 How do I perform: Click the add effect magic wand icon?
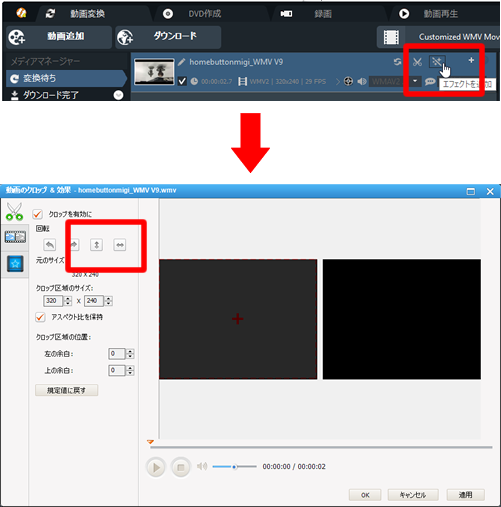437,61
